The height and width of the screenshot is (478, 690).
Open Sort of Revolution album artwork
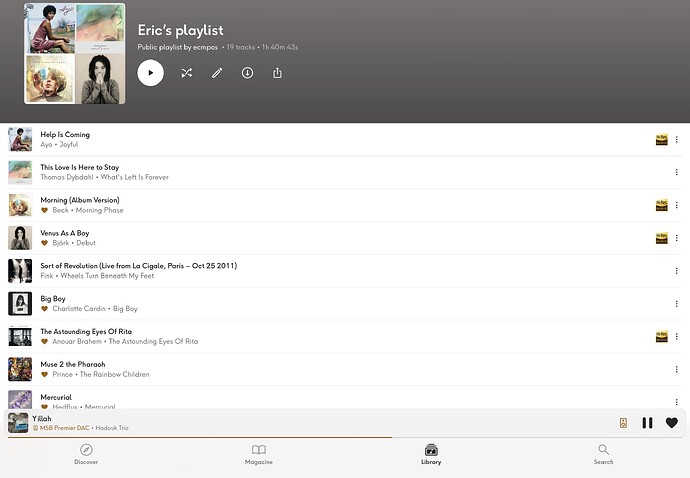20,271
